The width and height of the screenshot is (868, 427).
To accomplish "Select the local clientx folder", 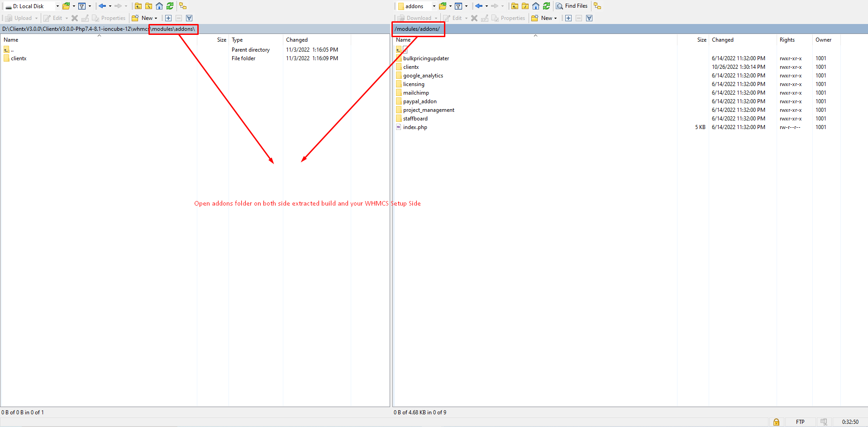I will (19, 58).
